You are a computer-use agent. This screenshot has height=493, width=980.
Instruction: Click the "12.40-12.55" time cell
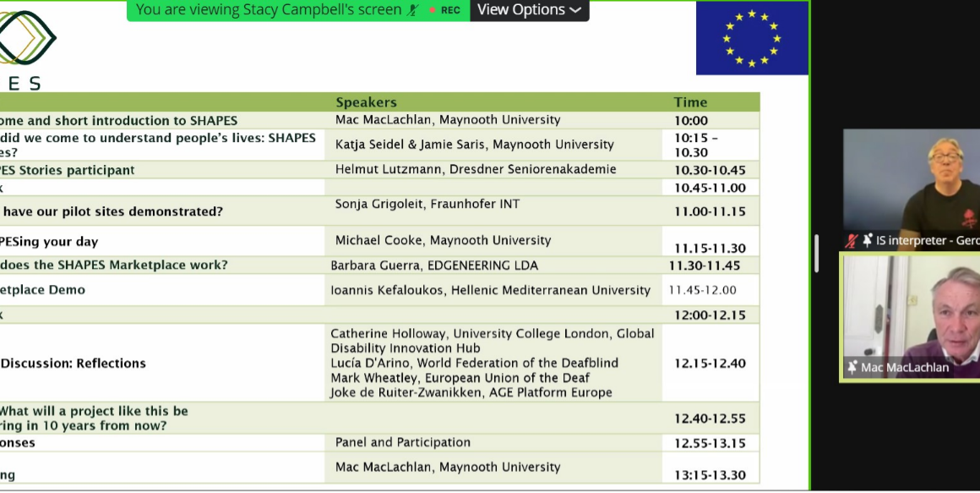click(x=710, y=419)
